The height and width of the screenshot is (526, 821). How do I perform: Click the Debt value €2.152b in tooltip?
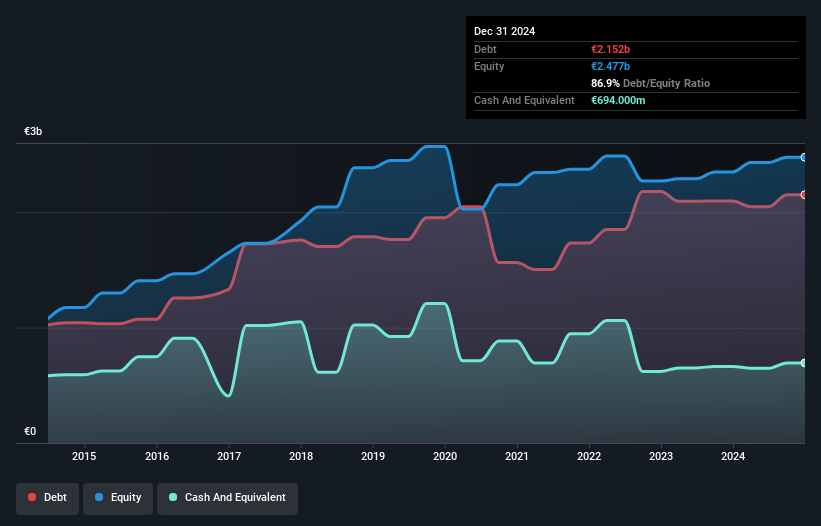click(x=611, y=49)
